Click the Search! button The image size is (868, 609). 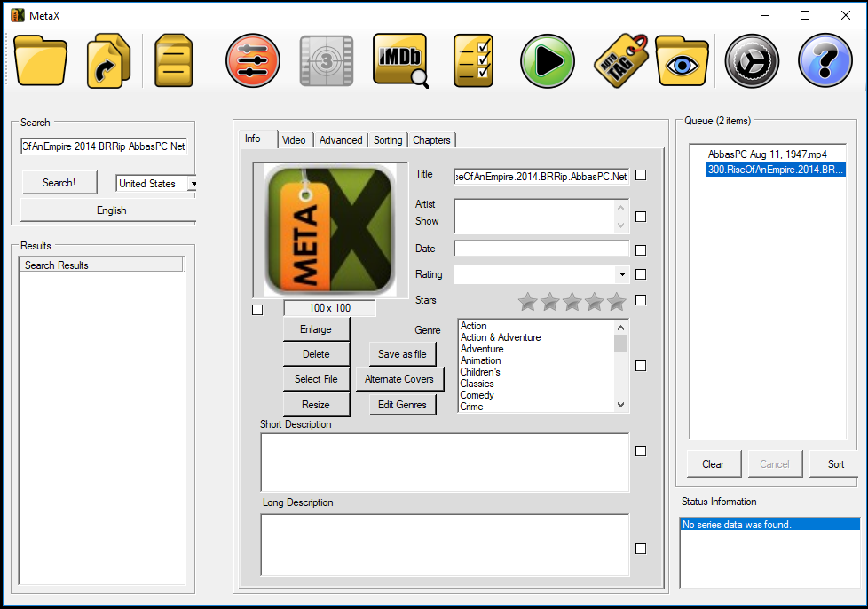tap(59, 182)
